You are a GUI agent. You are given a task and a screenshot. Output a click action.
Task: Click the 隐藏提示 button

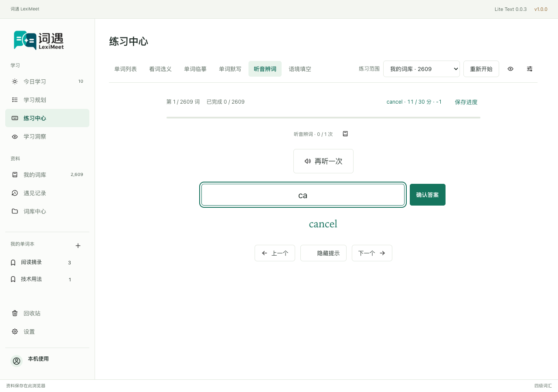[323, 253]
